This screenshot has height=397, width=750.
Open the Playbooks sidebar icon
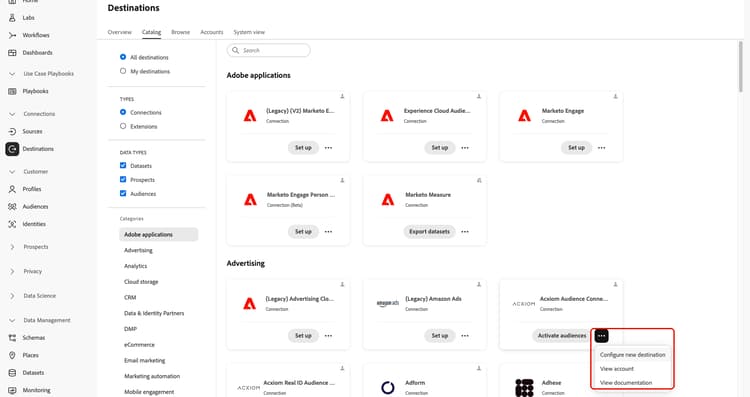(12, 91)
